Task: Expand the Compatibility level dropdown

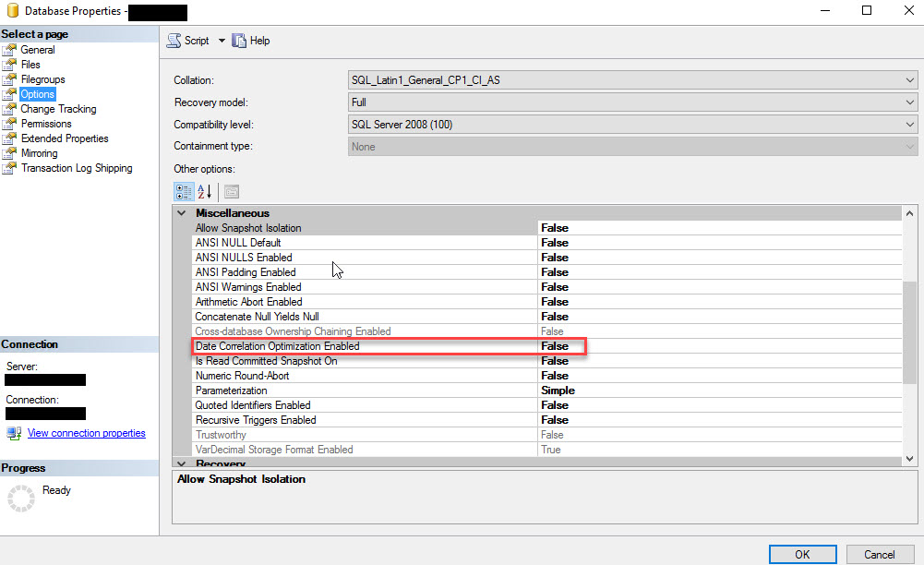Action: [632, 125]
